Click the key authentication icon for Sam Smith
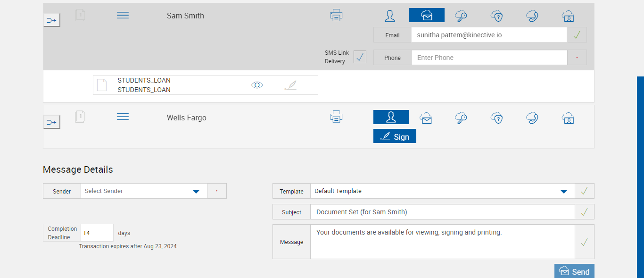Screen dimensions: 644x278 (461, 16)
